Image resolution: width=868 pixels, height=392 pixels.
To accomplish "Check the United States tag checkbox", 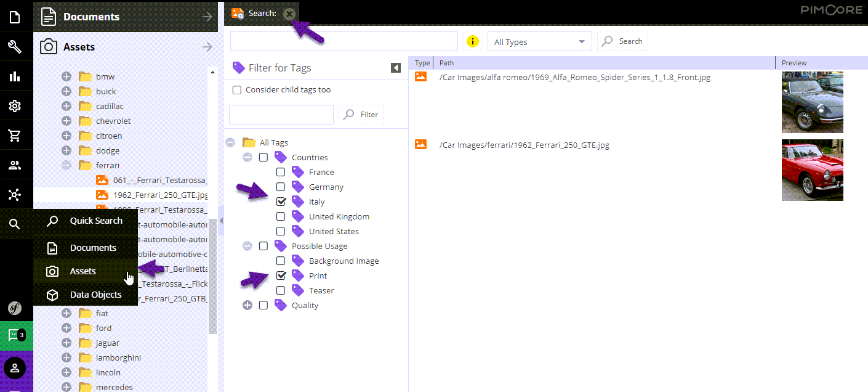I will (281, 231).
